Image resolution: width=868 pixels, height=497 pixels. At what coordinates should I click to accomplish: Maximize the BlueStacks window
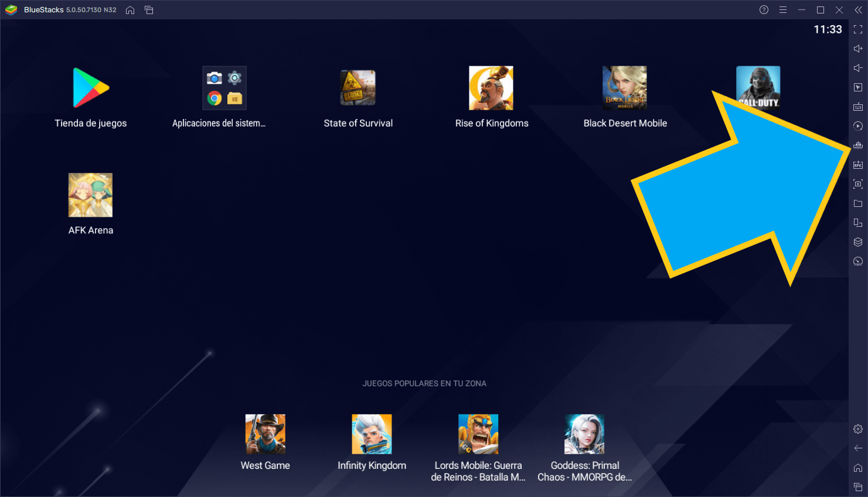point(821,10)
